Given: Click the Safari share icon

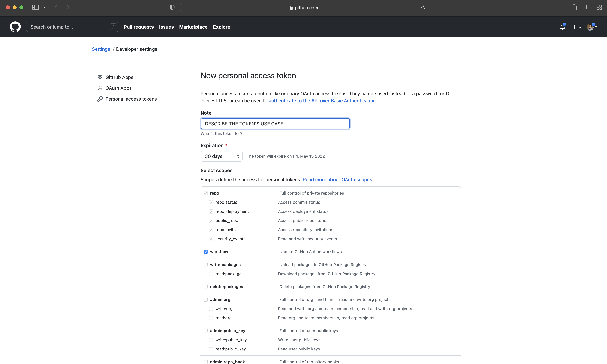Looking at the screenshot, I should pos(574,7).
